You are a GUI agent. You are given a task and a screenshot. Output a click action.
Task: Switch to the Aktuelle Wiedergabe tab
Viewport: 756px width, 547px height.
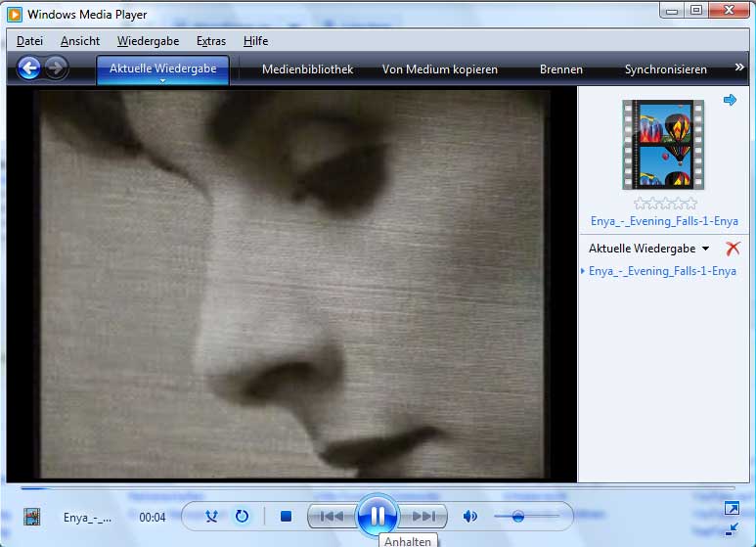point(163,68)
